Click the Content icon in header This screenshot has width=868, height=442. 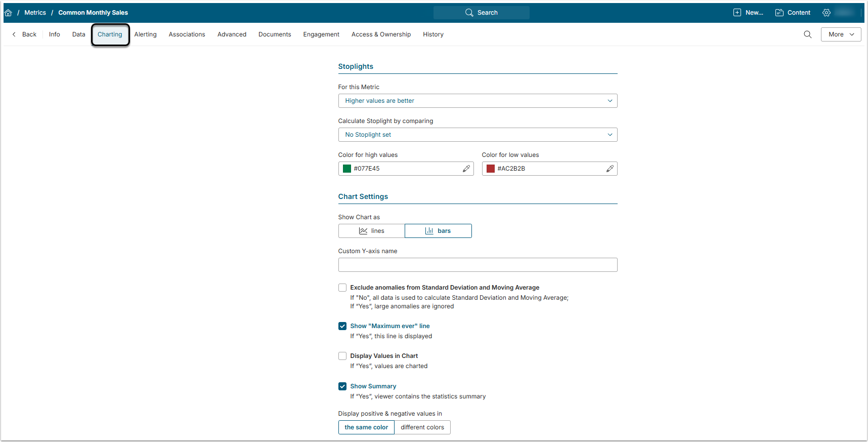[779, 13]
